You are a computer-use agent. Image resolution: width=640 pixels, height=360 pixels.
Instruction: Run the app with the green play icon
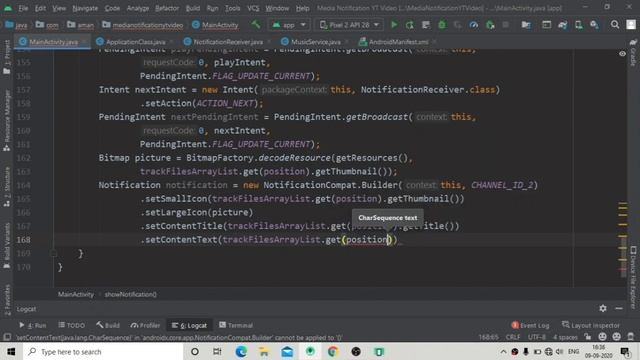pyautogui.click(x=394, y=25)
